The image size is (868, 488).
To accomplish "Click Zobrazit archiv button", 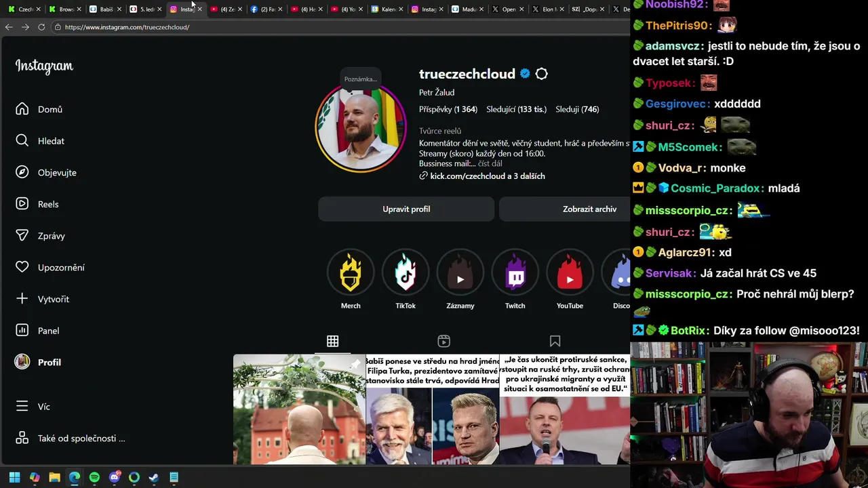I will (x=565, y=209).
